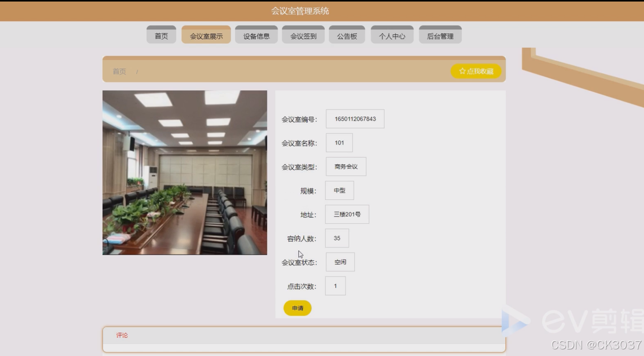Select the 会议室类型 field showing 商务会议
This screenshot has height=356, width=644.
[x=346, y=166]
